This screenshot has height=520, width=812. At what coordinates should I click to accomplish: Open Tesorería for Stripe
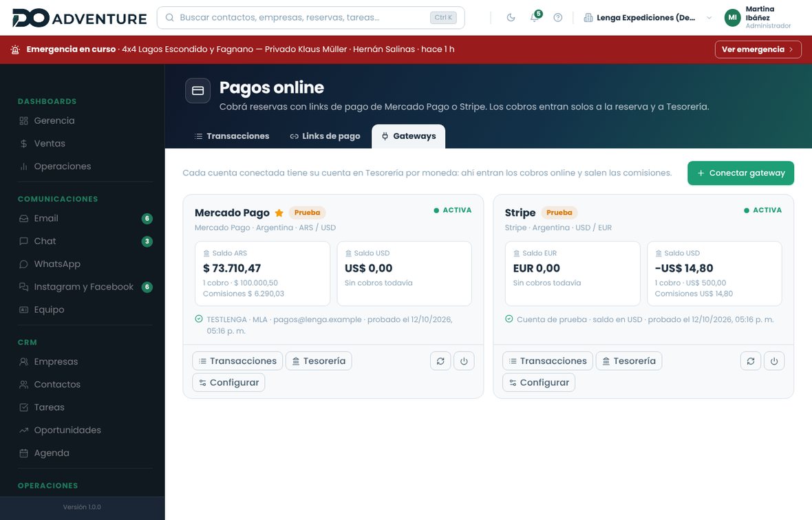coord(629,361)
